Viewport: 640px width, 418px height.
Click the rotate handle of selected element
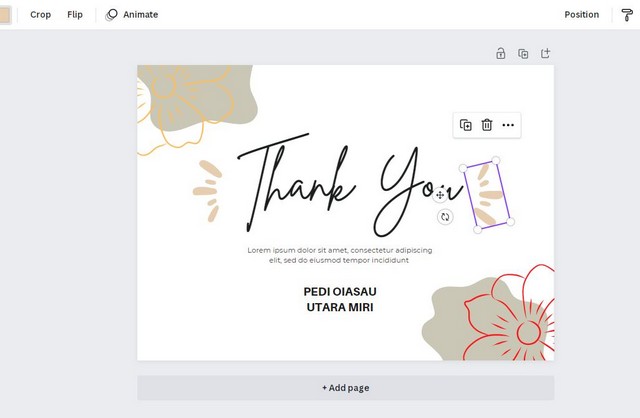coord(446,217)
